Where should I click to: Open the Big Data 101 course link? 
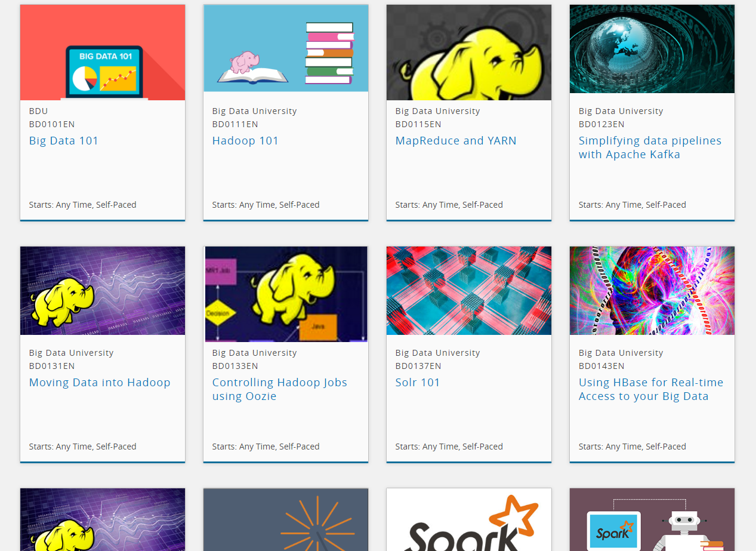tap(64, 141)
